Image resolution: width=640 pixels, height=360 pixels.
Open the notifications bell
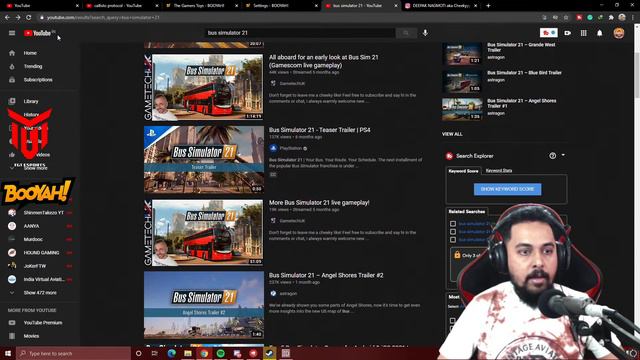tap(600, 33)
